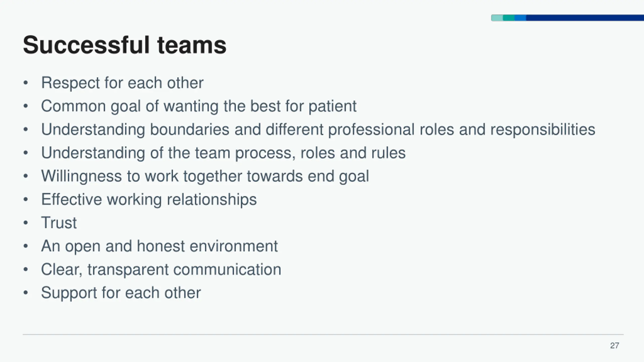Click the 'Successful teams' slide title
Viewport: 644px width, 362px height.
(125, 45)
